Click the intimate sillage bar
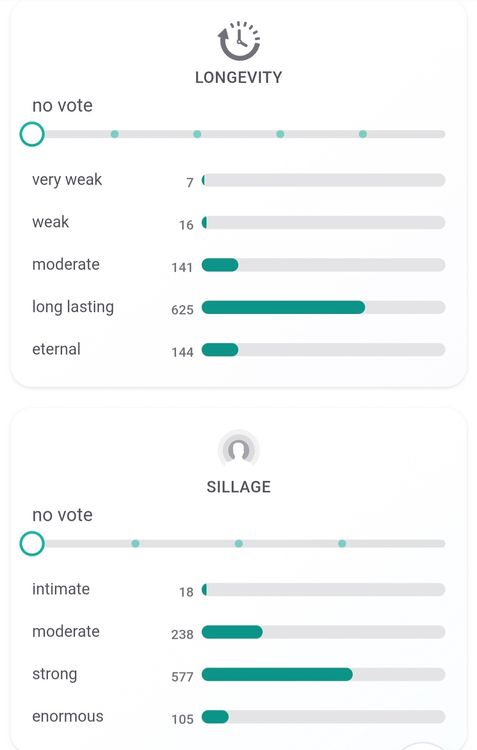 [323, 589]
